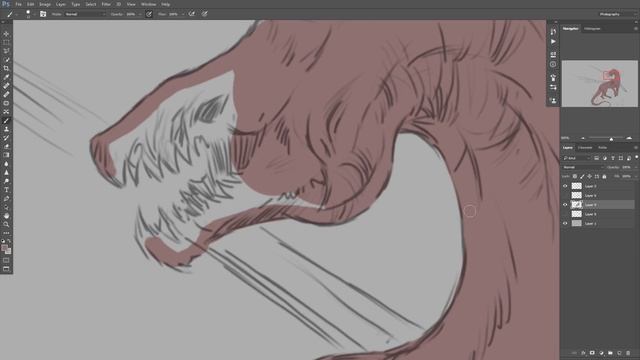Select the Blur tool
Image resolution: width=640 pixels, height=360 pixels.
pos(6,164)
